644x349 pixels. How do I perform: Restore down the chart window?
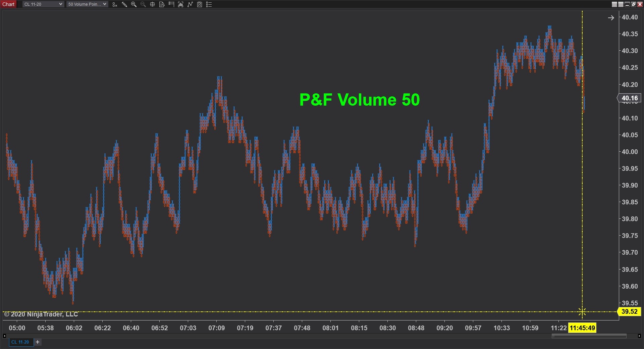coord(634,4)
